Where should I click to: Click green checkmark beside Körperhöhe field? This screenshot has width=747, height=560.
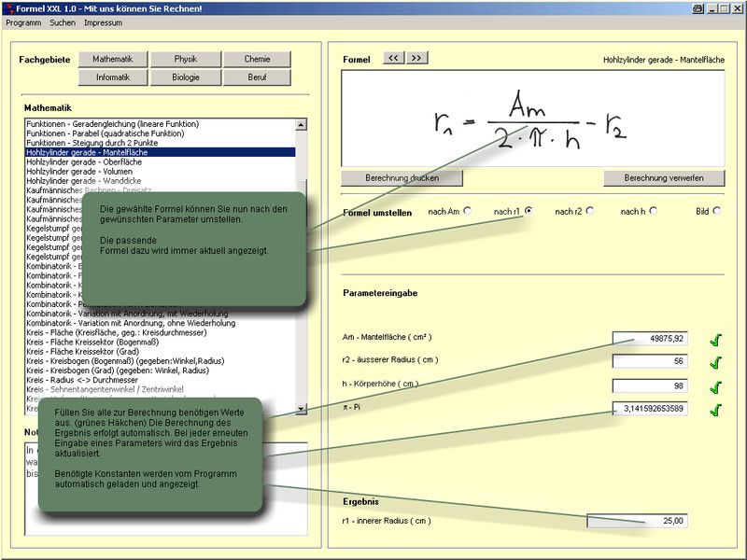[716, 386]
